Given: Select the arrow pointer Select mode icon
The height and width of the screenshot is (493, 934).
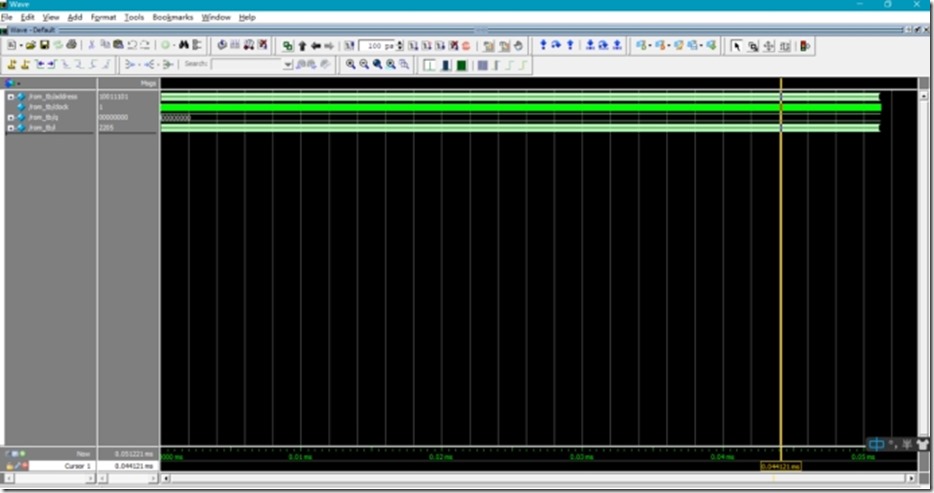Looking at the screenshot, I should pyautogui.click(x=737, y=46).
